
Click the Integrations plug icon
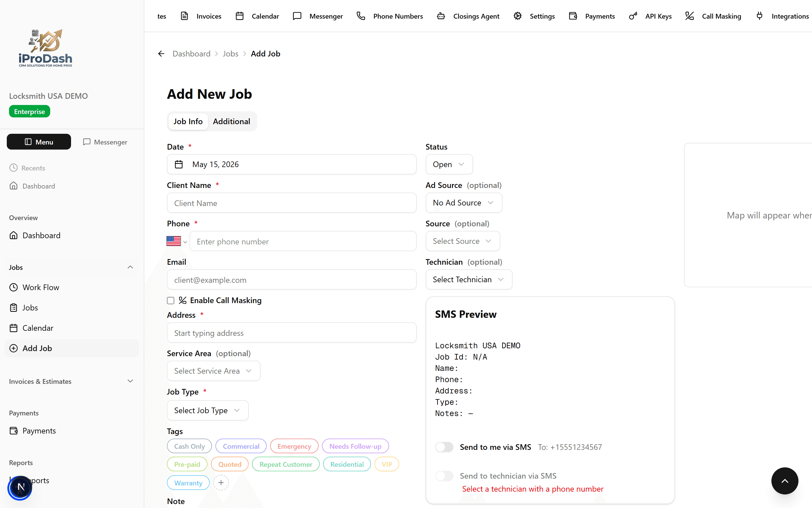759,16
